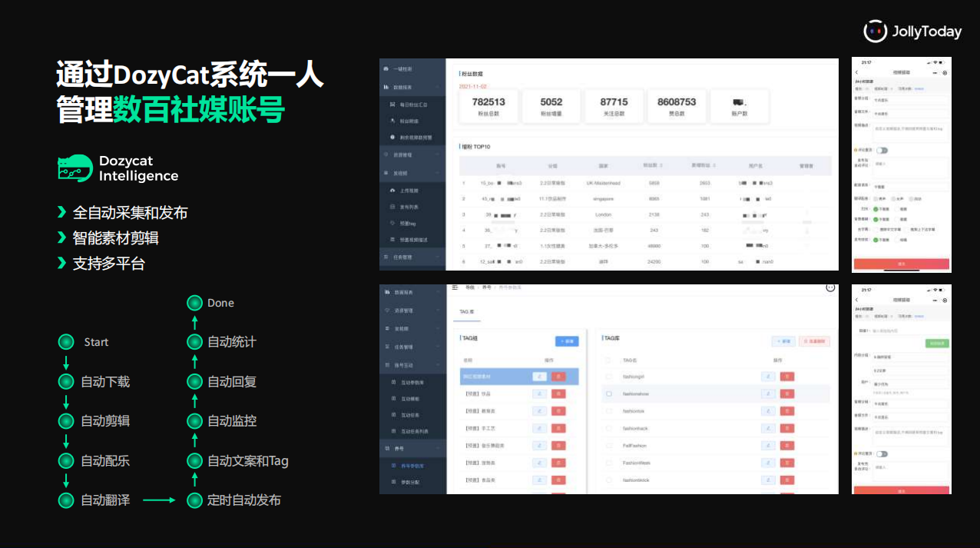Click the JollyToday logo icon

pyautogui.click(x=876, y=31)
